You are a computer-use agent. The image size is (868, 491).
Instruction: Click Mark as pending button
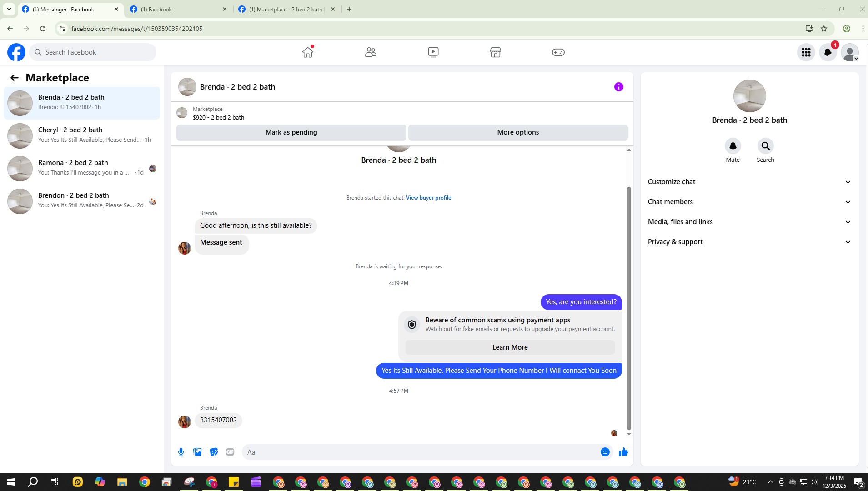(291, 132)
